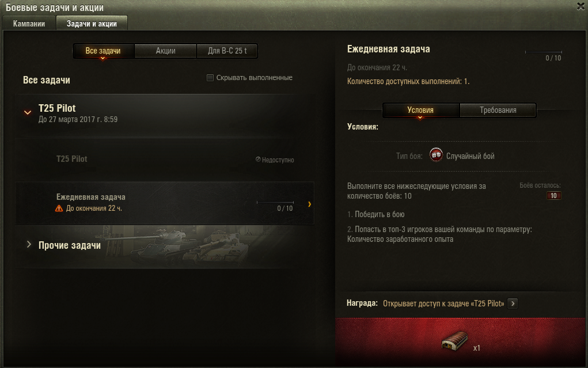Image resolution: width=588 pixels, height=368 pixels.
Task: Open the Задачи и акции tab
Action: pyautogui.click(x=92, y=24)
